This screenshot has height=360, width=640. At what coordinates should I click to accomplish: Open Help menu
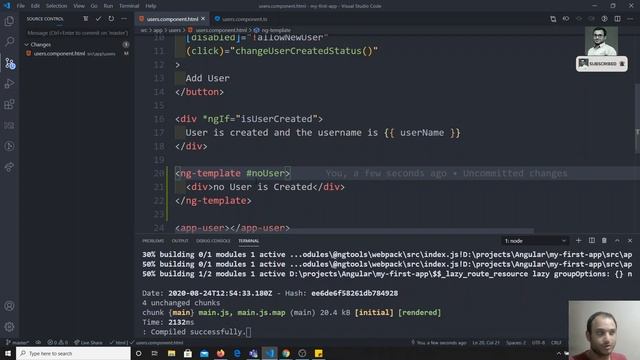pos(151,6)
